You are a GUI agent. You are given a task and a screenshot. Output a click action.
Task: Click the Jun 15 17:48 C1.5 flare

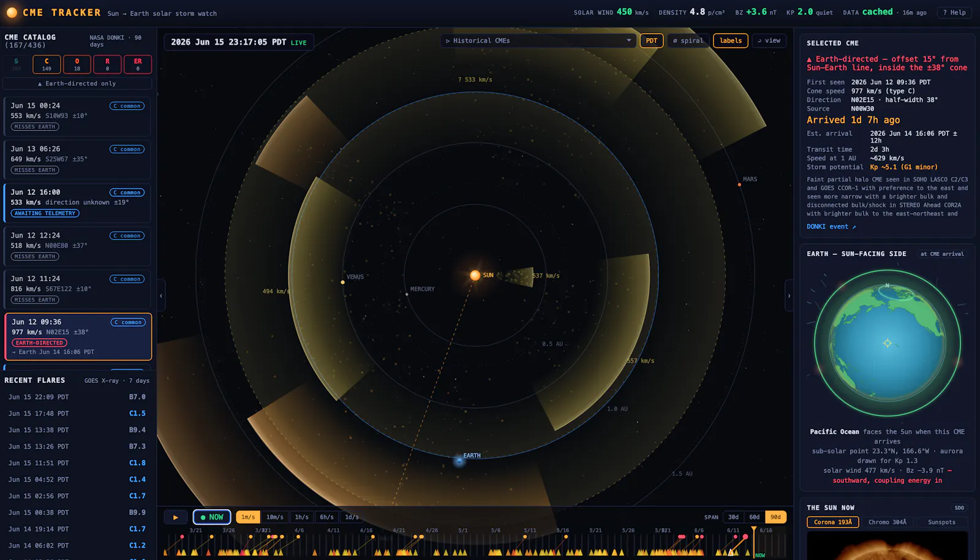77,414
